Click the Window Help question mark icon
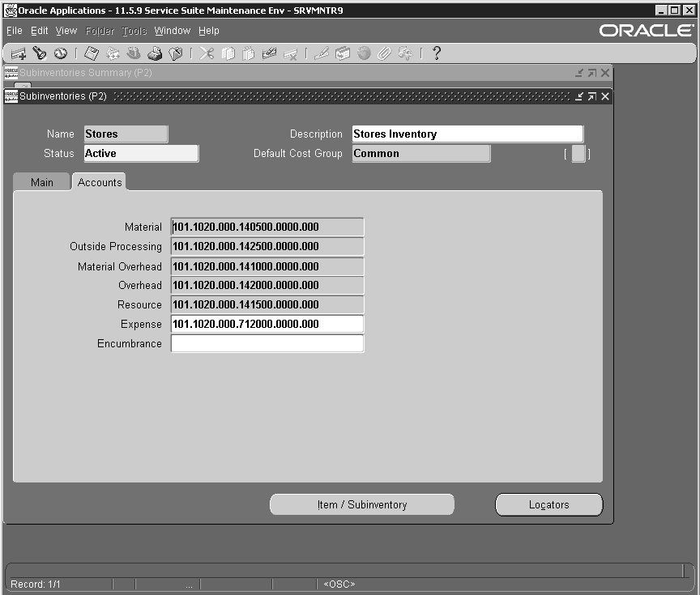Screen dimensions: 700x595 (437, 53)
